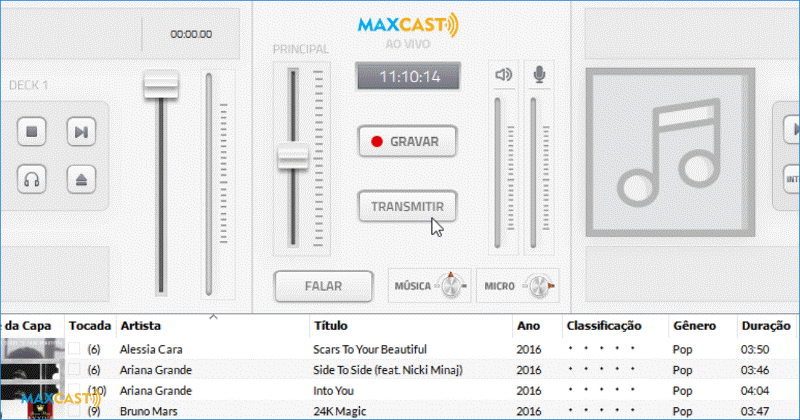Select the song 24K Magic
Viewport: 800px width, 420px height.
339,411
